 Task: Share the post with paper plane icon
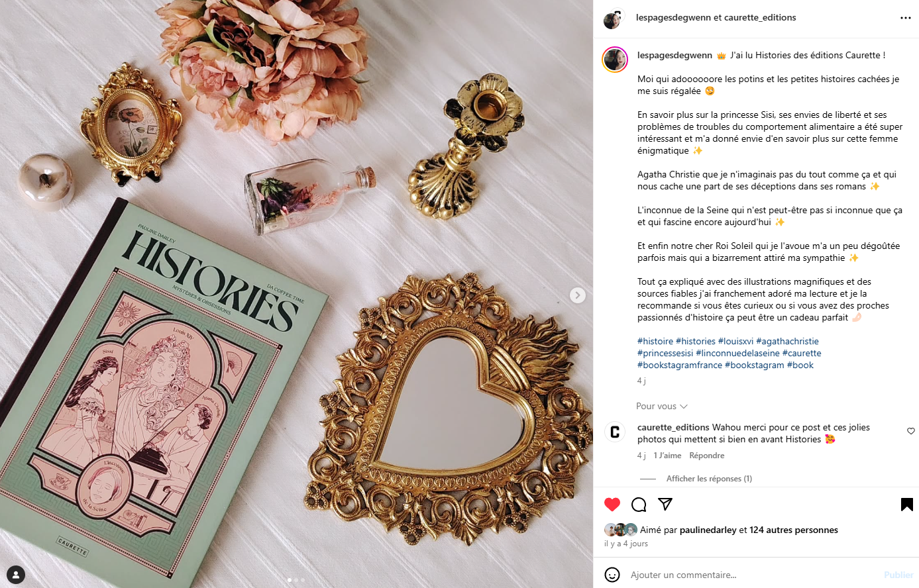[665, 505]
